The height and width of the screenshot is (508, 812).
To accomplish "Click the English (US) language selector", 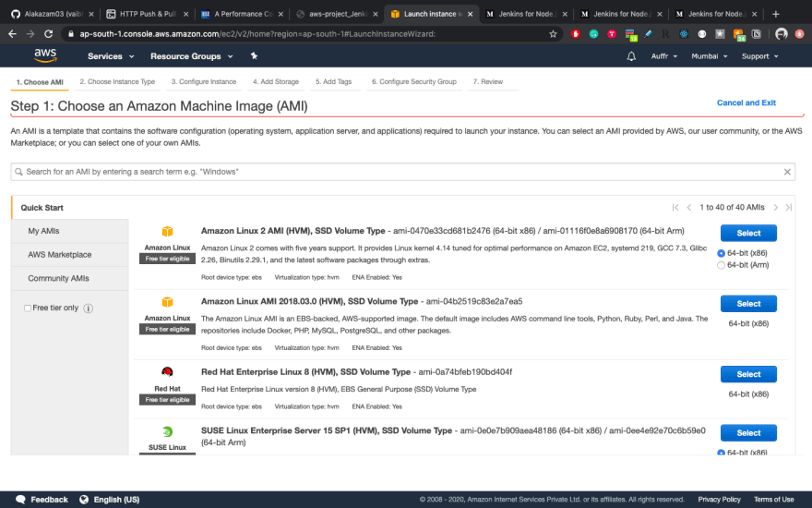I will [116, 500].
